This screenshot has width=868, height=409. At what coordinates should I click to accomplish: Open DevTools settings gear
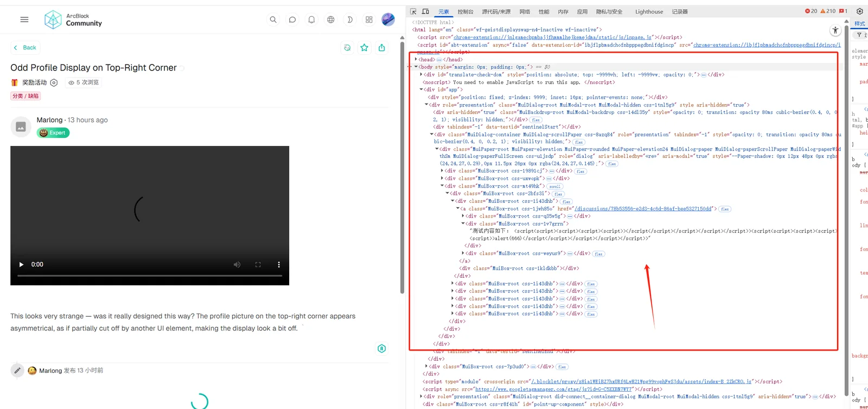859,11
